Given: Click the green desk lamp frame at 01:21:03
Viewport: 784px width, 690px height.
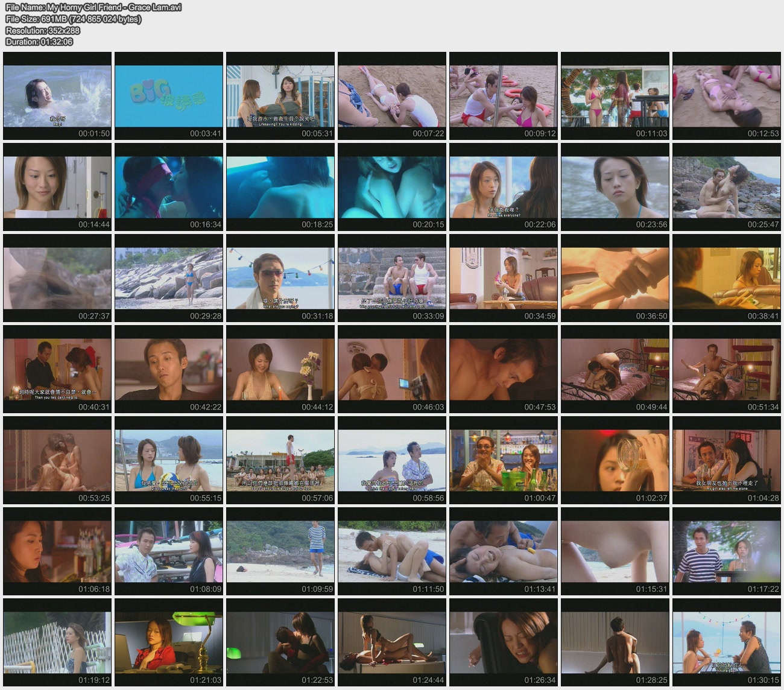Looking at the screenshot, I should pyautogui.click(x=169, y=642).
